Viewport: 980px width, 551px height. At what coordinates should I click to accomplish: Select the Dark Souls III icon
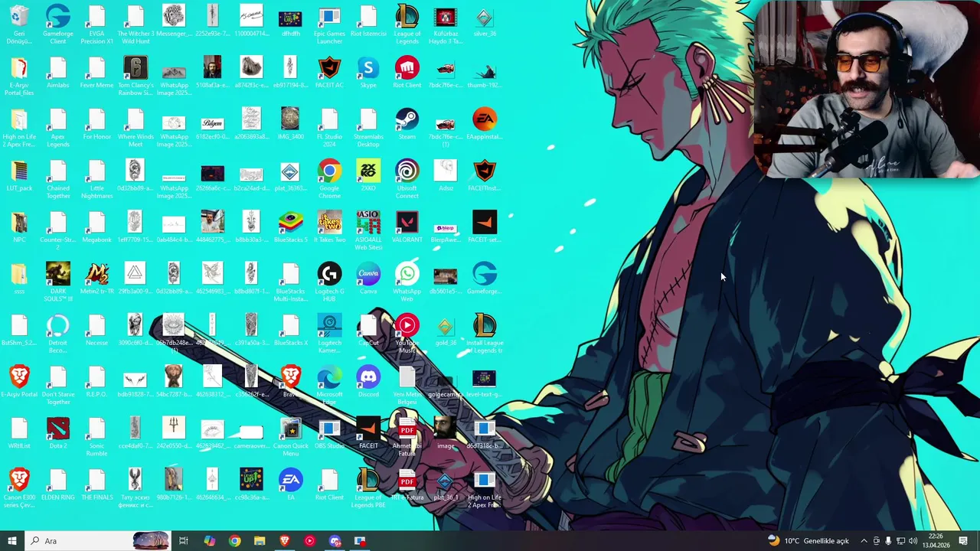point(58,282)
